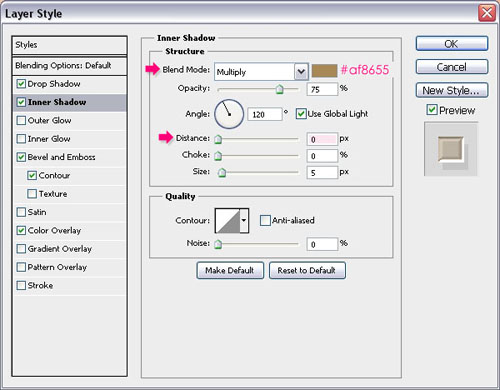Image resolution: width=500 pixels, height=390 pixels.
Task: Open the Blend Mode dropdown
Action: [x=261, y=72]
